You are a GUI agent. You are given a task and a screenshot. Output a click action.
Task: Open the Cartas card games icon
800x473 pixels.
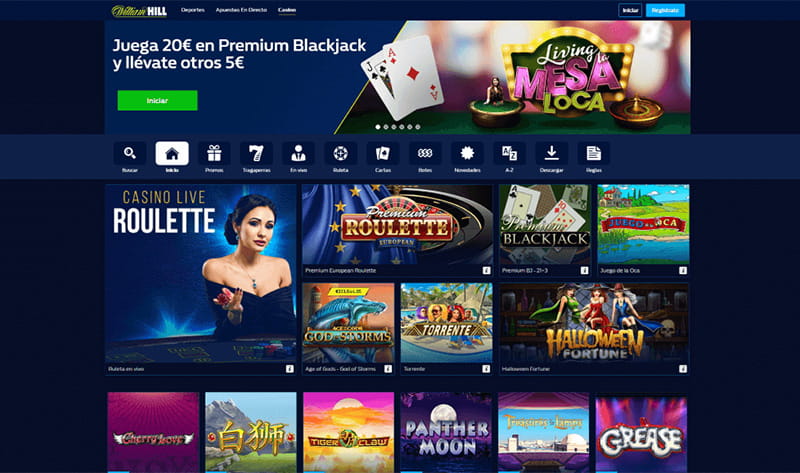pyautogui.click(x=383, y=153)
